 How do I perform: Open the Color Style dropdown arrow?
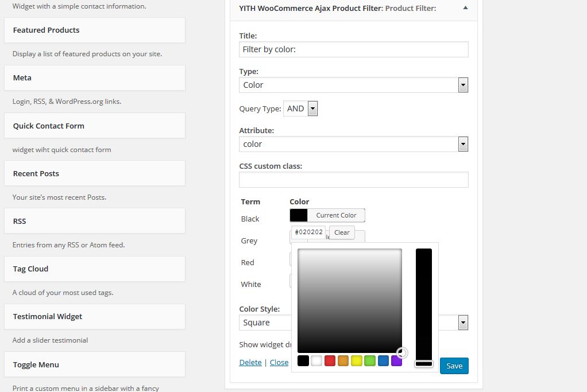[x=463, y=323]
